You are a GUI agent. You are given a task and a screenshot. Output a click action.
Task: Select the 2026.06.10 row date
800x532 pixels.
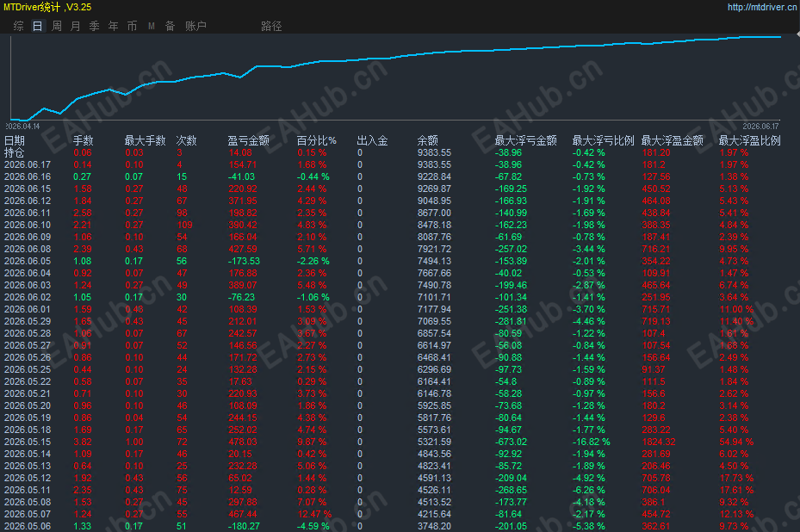coord(28,225)
